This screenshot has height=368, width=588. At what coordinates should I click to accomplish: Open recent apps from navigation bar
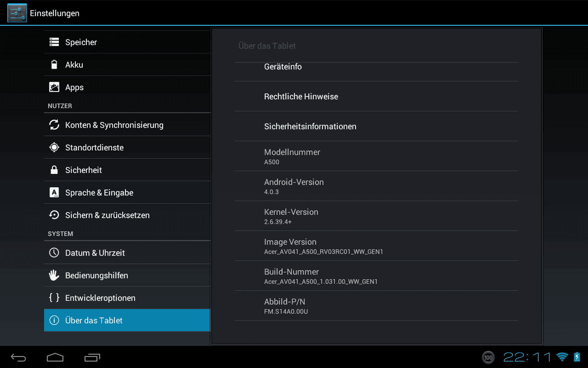tap(92, 357)
